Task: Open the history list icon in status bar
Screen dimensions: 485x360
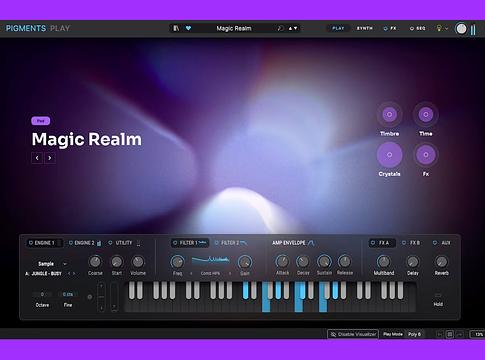Action: [450, 334]
